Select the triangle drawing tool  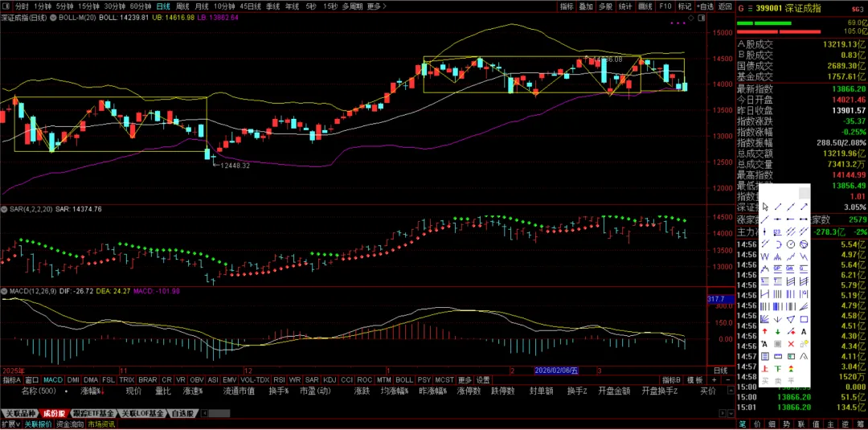click(x=791, y=319)
